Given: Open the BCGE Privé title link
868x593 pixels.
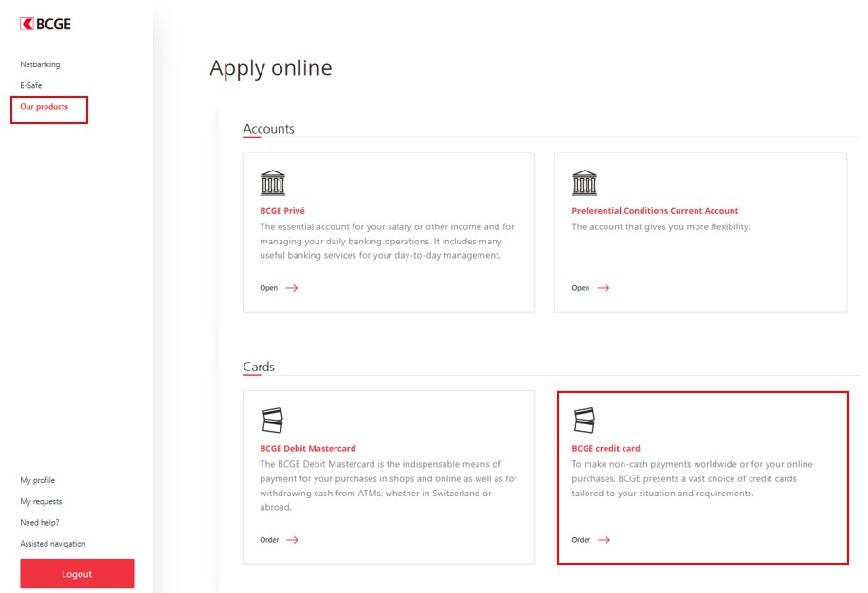Looking at the screenshot, I should pos(282,210).
